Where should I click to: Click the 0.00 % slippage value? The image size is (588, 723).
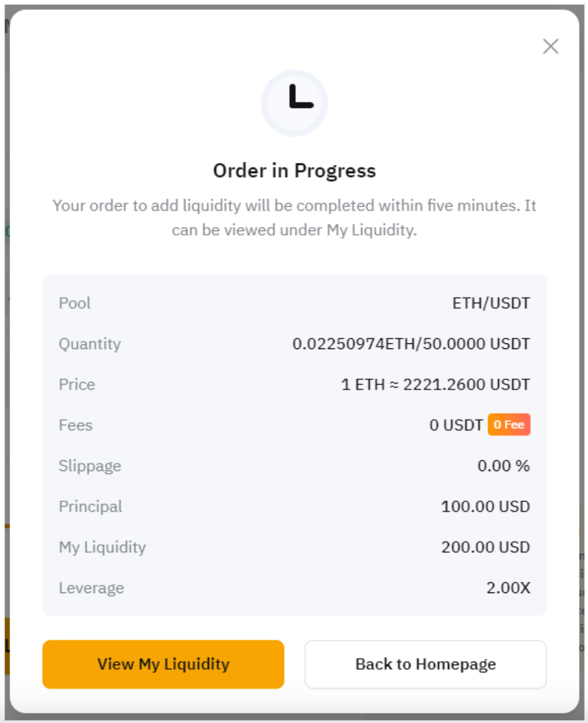[x=503, y=466]
